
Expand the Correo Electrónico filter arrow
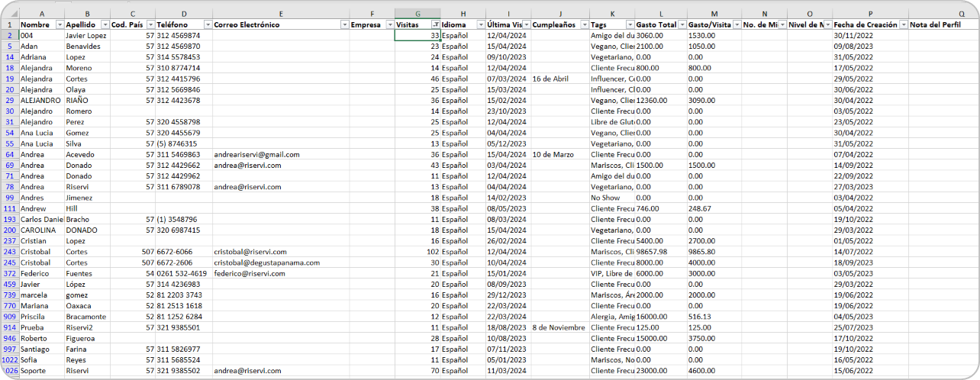coord(343,25)
